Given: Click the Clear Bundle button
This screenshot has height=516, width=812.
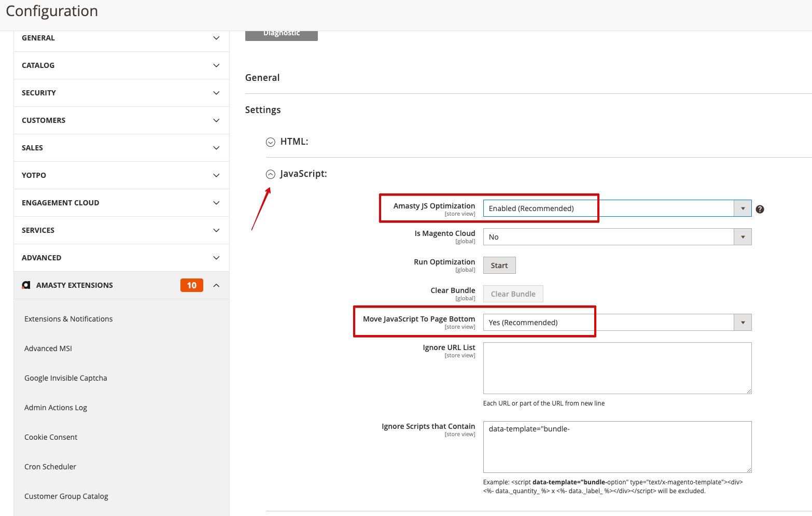Looking at the screenshot, I should click(x=512, y=294).
